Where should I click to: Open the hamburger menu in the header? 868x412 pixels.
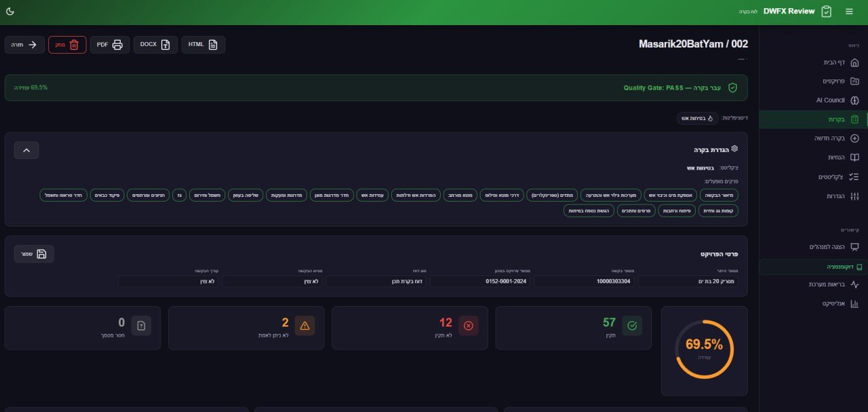[x=849, y=12]
